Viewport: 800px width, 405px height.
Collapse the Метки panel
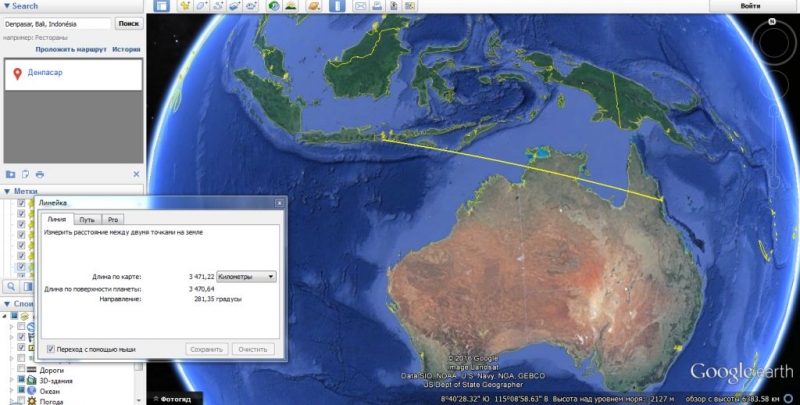click(7, 191)
